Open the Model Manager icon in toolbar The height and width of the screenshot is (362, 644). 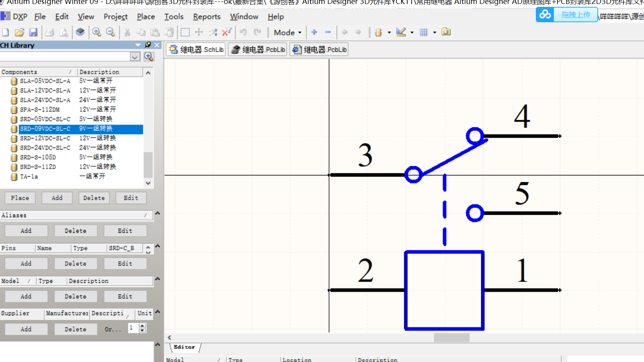(446, 32)
